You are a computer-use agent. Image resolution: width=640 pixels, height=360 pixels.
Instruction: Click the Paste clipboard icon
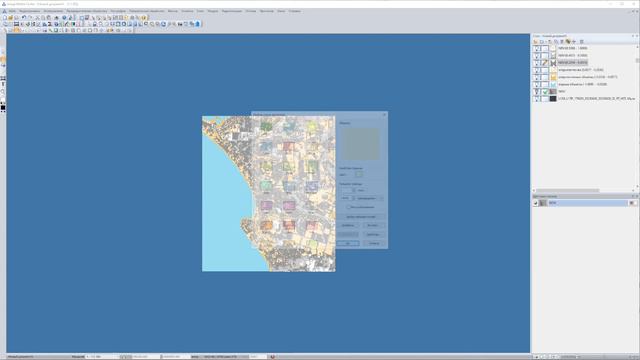(x=49, y=18)
